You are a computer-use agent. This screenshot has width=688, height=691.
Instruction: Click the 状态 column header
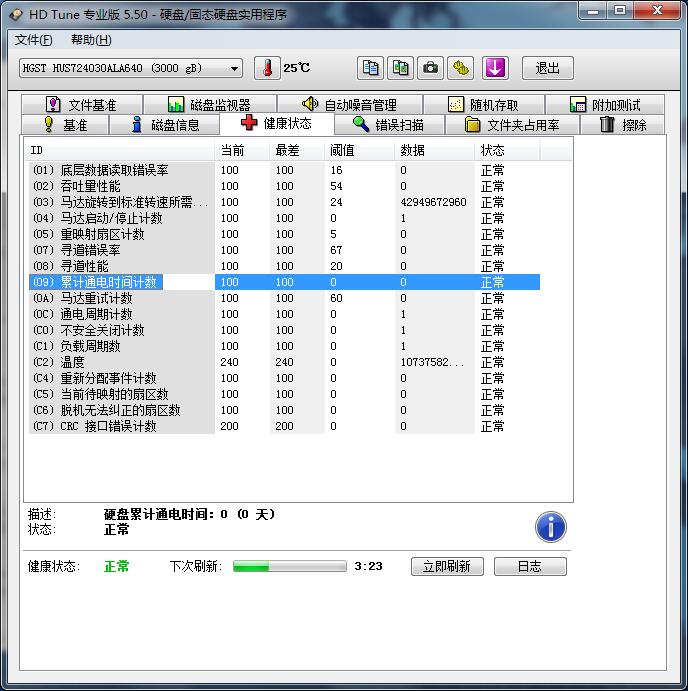[x=507, y=150]
